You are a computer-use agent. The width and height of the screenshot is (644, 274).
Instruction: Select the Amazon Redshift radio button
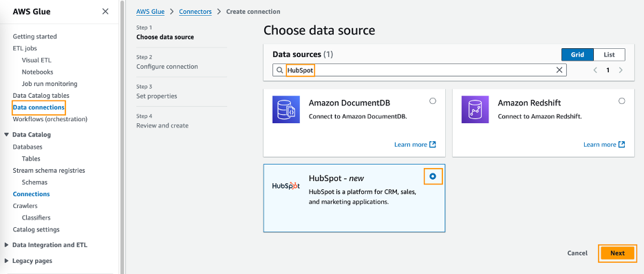click(622, 101)
